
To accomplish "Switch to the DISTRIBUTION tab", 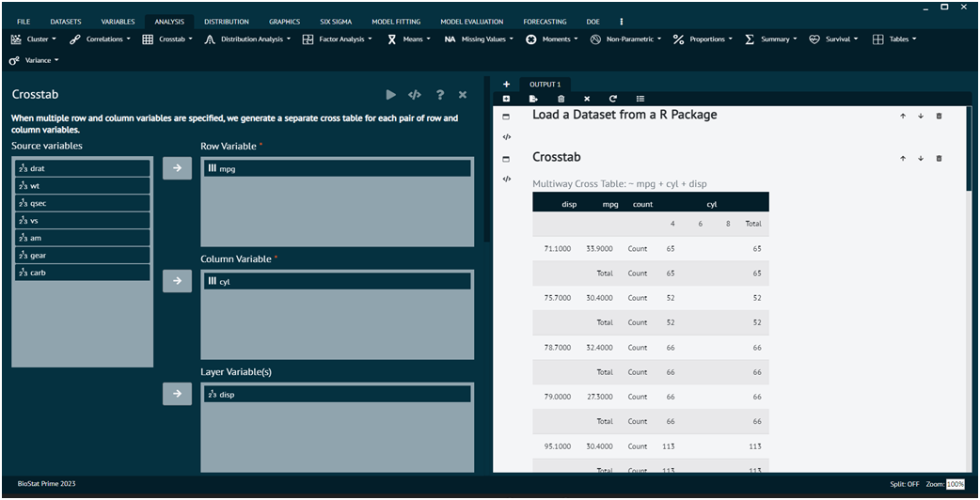I will (227, 22).
